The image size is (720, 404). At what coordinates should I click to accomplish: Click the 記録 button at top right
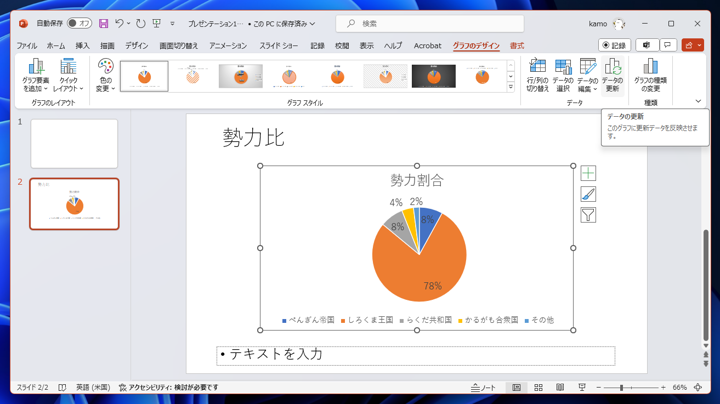pyautogui.click(x=614, y=45)
